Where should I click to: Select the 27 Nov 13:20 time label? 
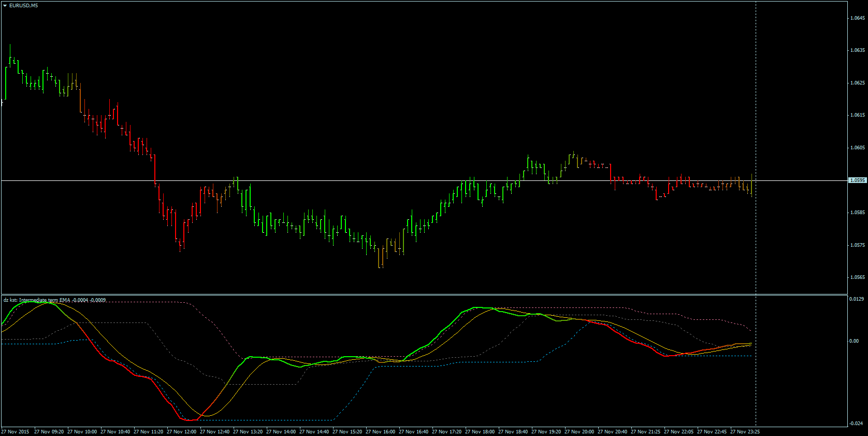(x=248, y=432)
